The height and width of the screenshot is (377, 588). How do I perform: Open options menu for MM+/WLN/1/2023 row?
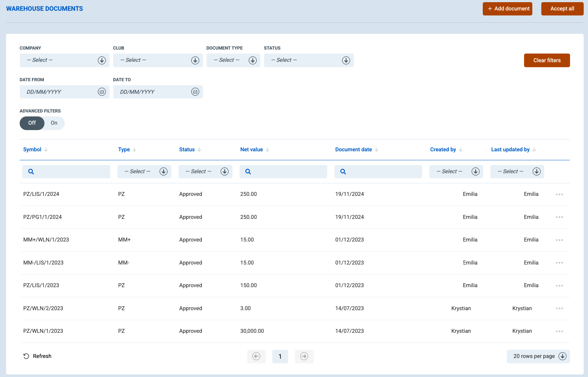[x=559, y=240]
